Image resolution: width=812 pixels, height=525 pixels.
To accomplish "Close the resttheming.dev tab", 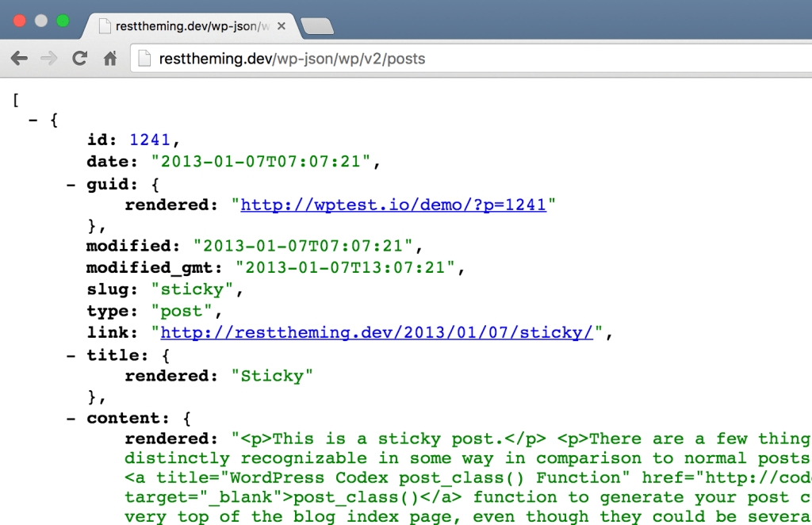I will coord(282,26).
